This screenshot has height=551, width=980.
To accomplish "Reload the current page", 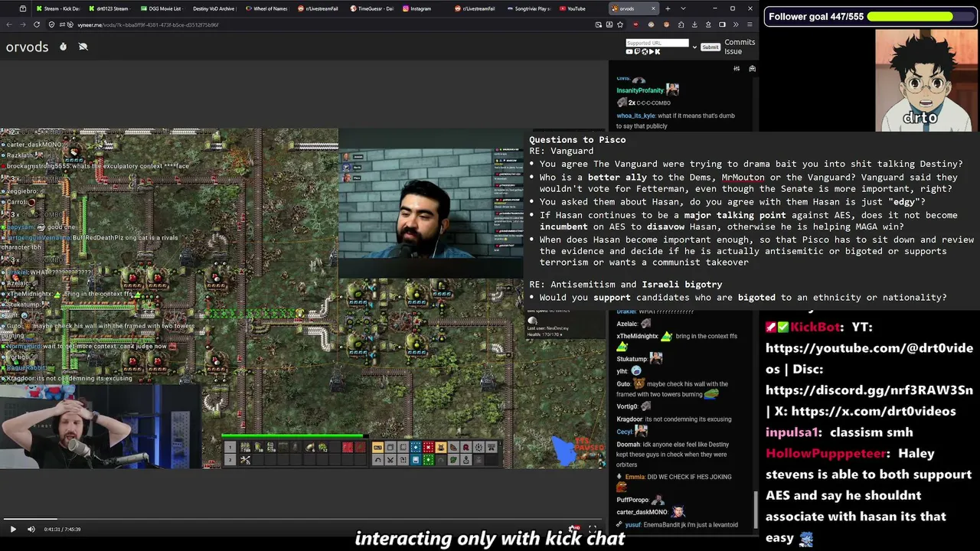I will tap(36, 24).
